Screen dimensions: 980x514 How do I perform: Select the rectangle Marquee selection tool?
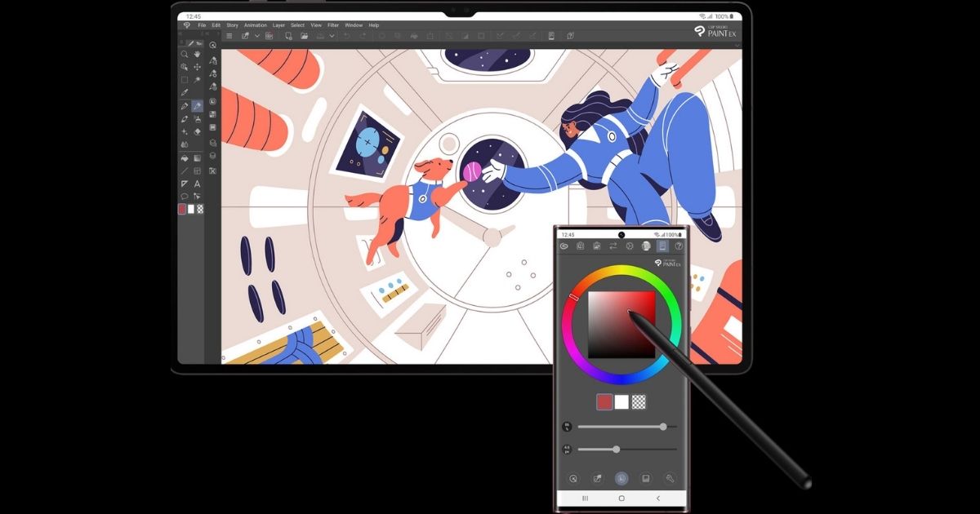pos(185,80)
